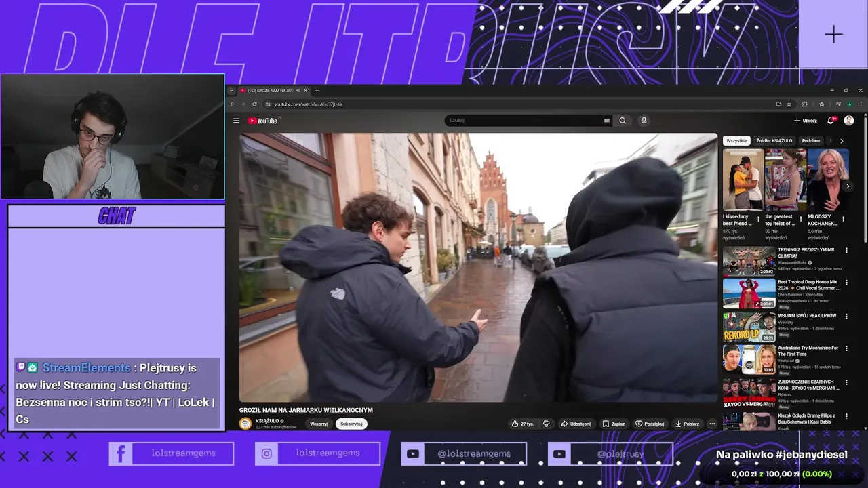Click the search magnifier button
The width and height of the screenshot is (868, 488).
point(623,121)
